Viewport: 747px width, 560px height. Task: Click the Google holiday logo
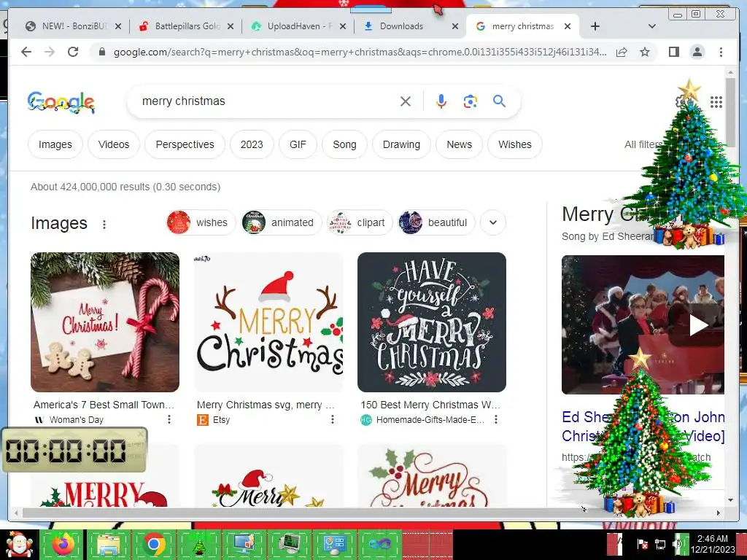[x=61, y=102]
